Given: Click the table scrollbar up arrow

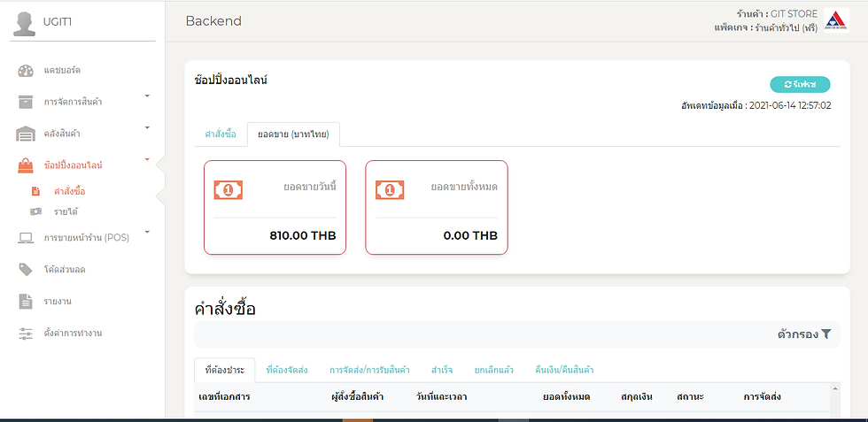Looking at the screenshot, I should (x=835, y=388).
